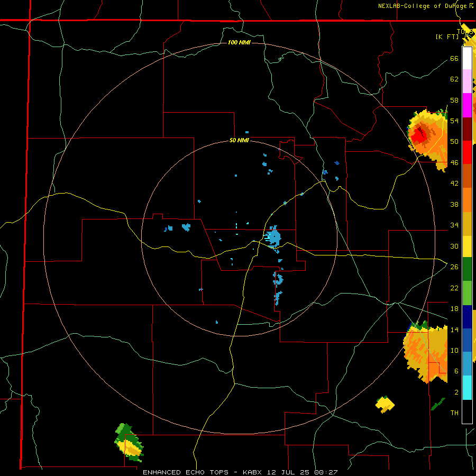Click the legend value "58"
This screenshot has height=476, width=476.
coord(454,100)
